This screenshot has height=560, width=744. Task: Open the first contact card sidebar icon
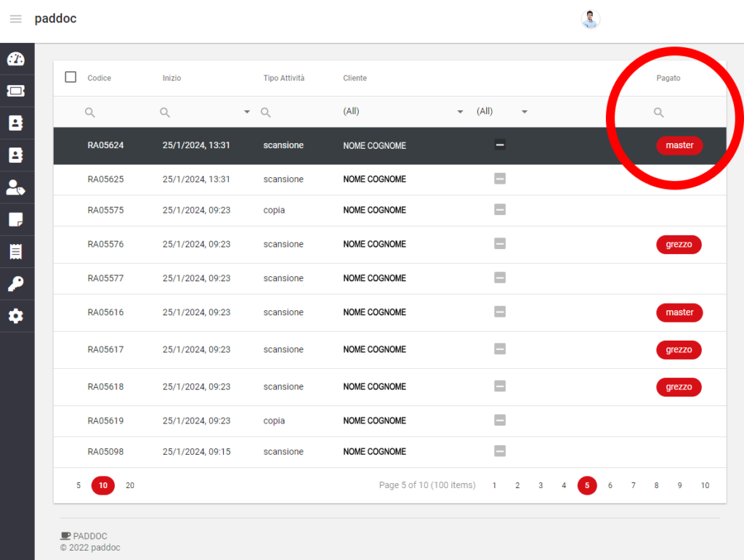pyautogui.click(x=16, y=123)
